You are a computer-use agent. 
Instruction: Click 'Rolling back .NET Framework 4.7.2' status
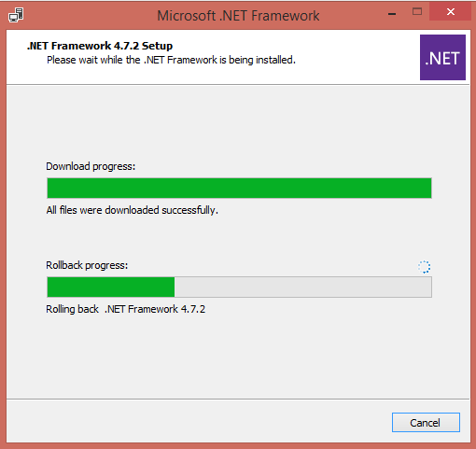pyautogui.click(x=126, y=309)
